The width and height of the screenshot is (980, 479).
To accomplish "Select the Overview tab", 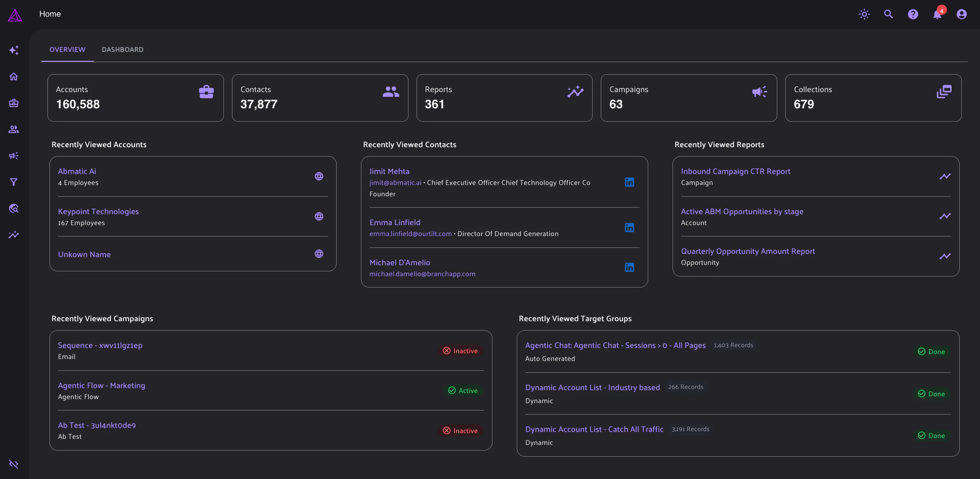I will point(67,49).
